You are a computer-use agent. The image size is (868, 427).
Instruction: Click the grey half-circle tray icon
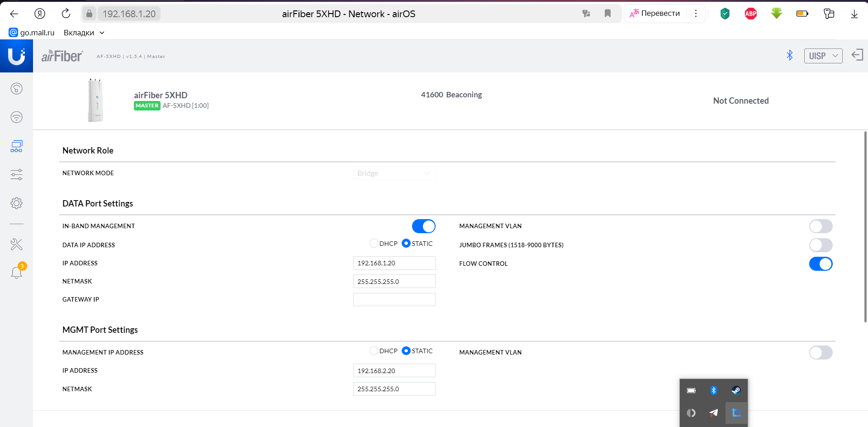coord(691,413)
